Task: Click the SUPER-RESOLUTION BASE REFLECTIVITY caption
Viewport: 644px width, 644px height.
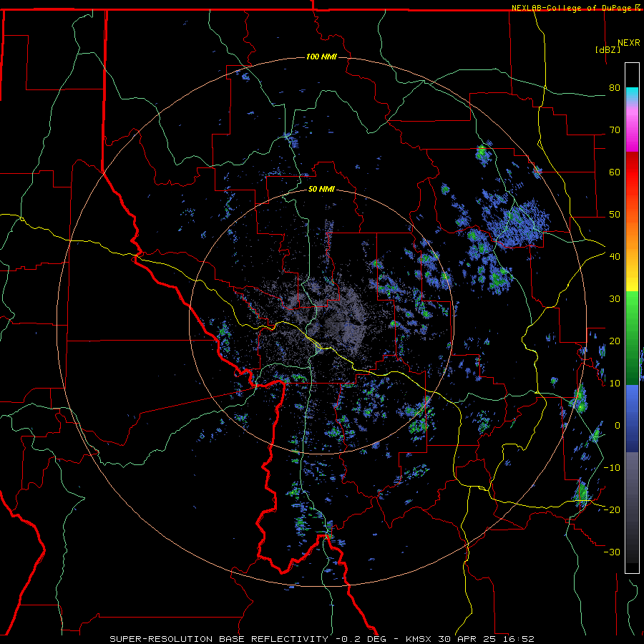Action: click(219, 639)
